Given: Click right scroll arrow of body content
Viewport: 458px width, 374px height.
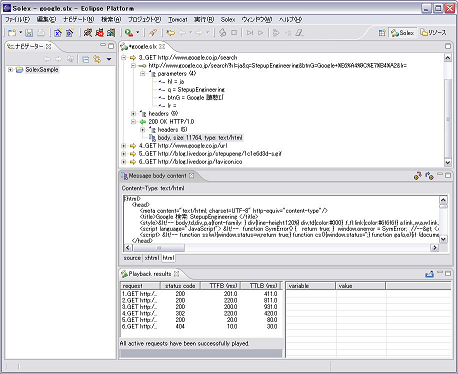Looking at the screenshot, I should point(434,248).
